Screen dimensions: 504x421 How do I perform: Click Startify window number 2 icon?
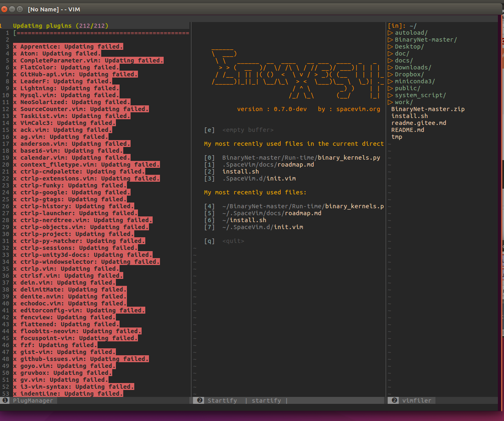click(200, 401)
